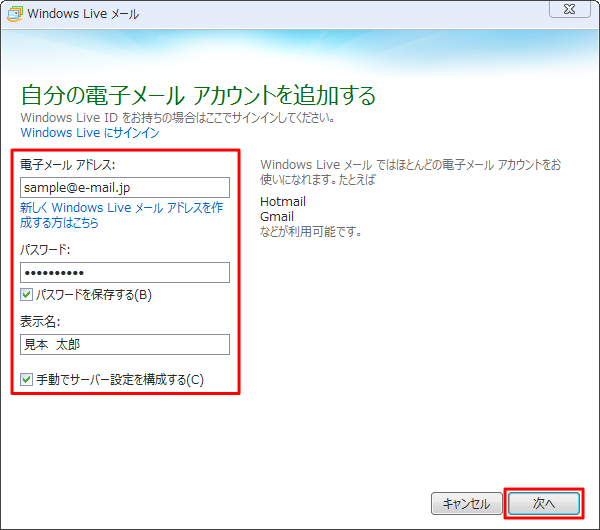
Task: Focus the 電子メール アドレス input field
Action: pyautogui.click(x=125, y=188)
